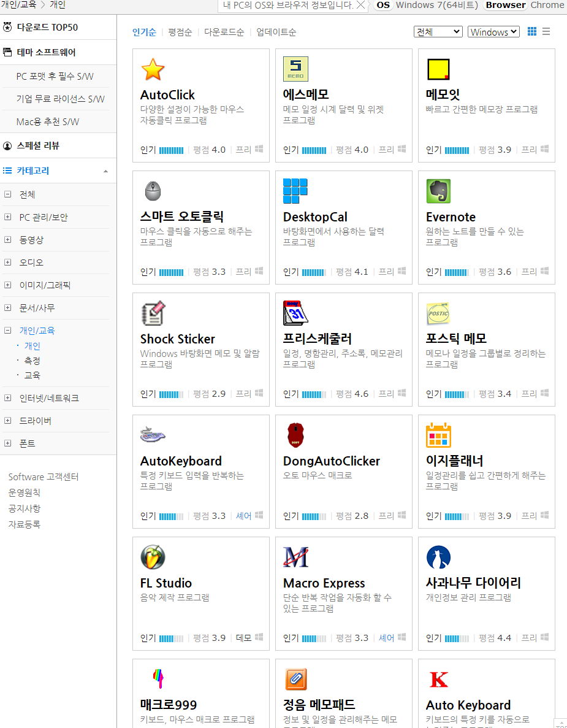Open 공지사항 link

coord(24,508)
